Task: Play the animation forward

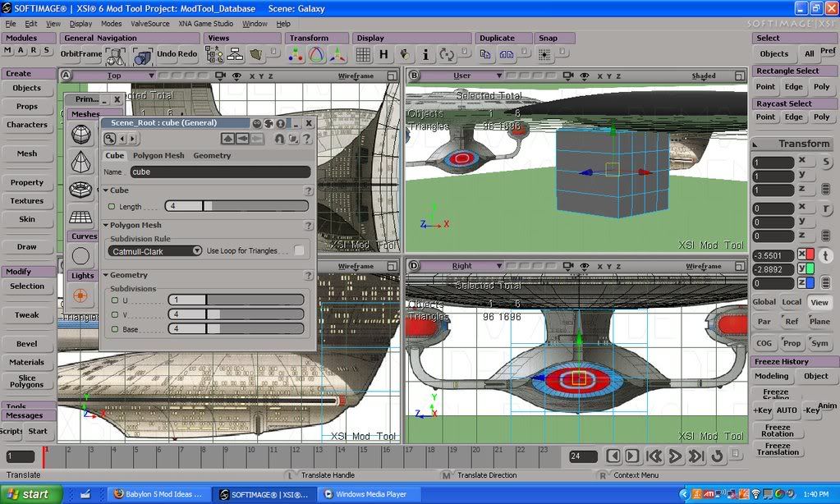Action: coord(675,456)
